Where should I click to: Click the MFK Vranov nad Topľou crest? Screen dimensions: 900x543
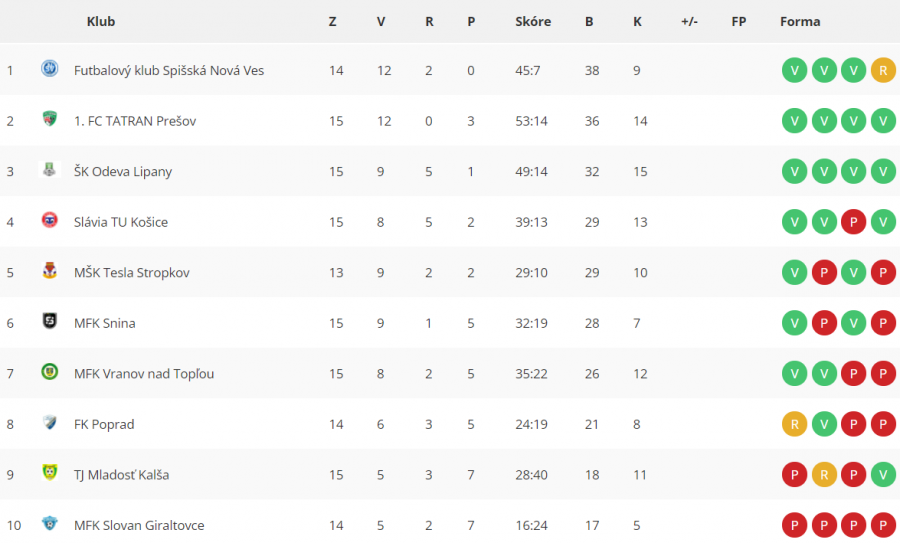tap(50, 371)
